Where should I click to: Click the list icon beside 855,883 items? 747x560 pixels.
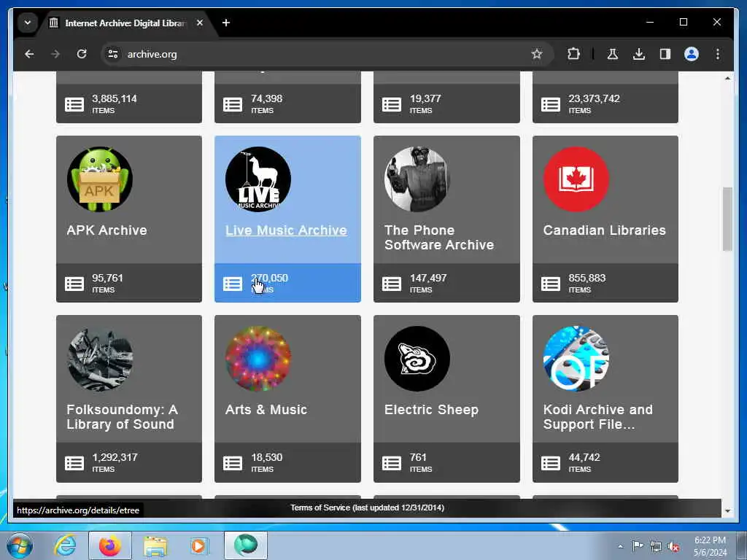click(x=551, y=284)
